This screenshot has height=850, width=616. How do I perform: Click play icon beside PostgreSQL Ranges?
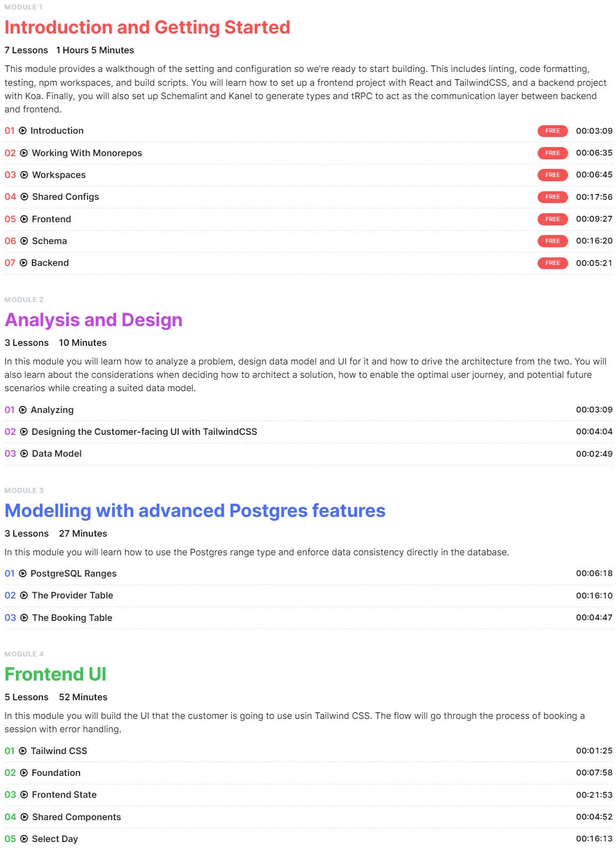[23, 573]
